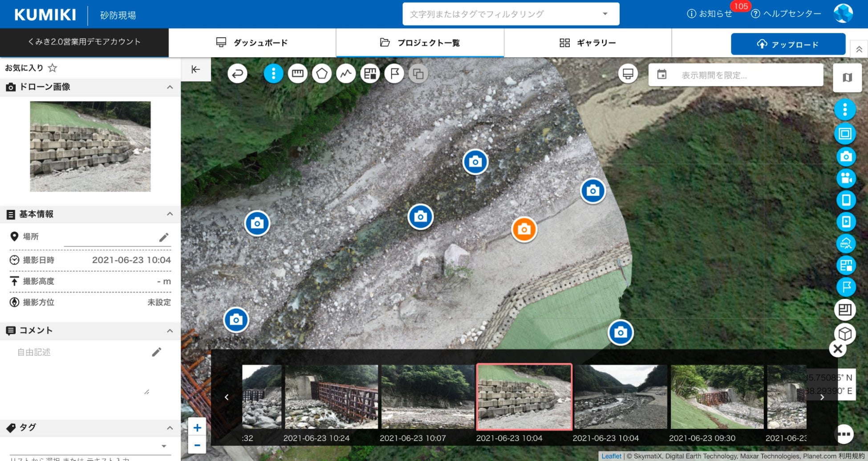Show next photos in the thumbnail strip
This screenshot has height=461, width=868.
point(822,397)
